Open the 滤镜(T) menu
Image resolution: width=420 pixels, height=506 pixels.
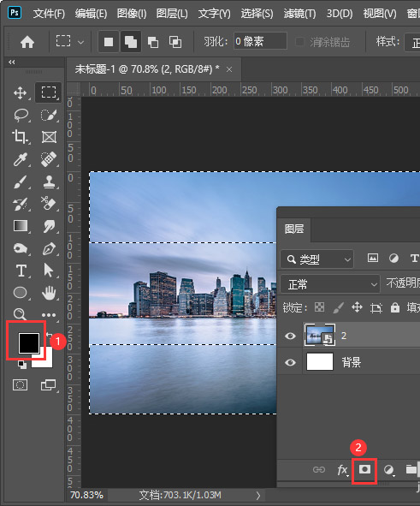coord(299,14)
